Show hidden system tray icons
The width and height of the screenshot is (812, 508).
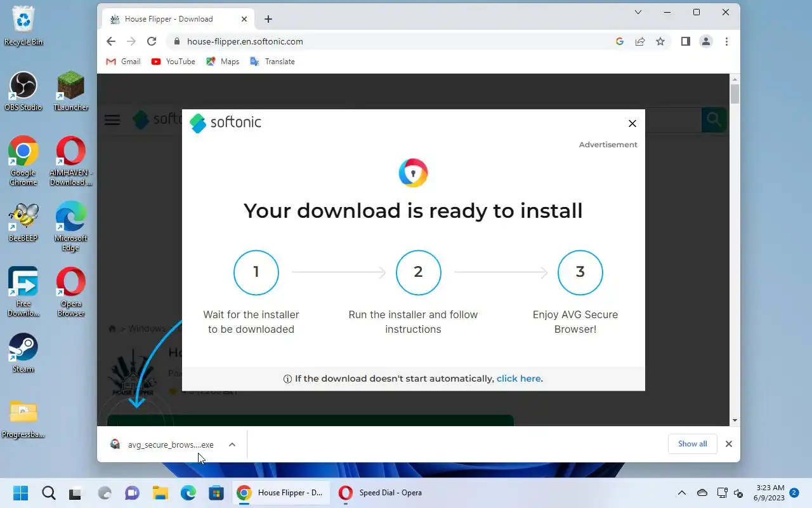pyautogui.click(x=682, y=493)
